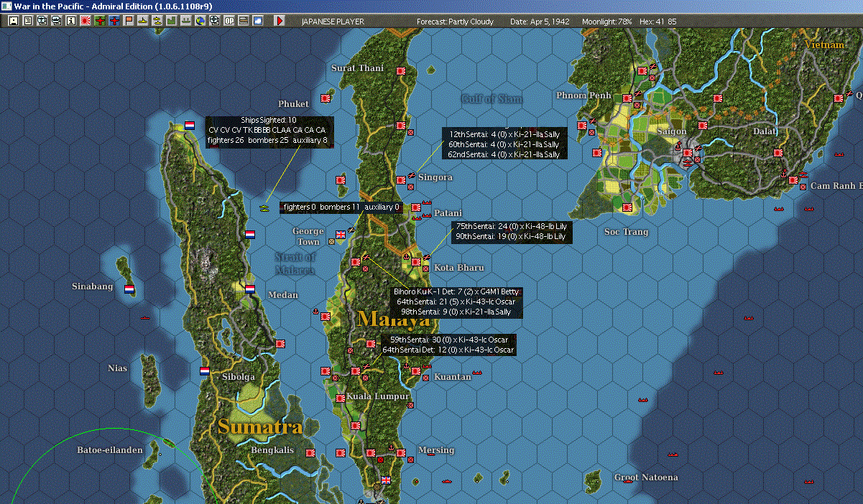Click the globe toolbar icon

coord(200,21)
